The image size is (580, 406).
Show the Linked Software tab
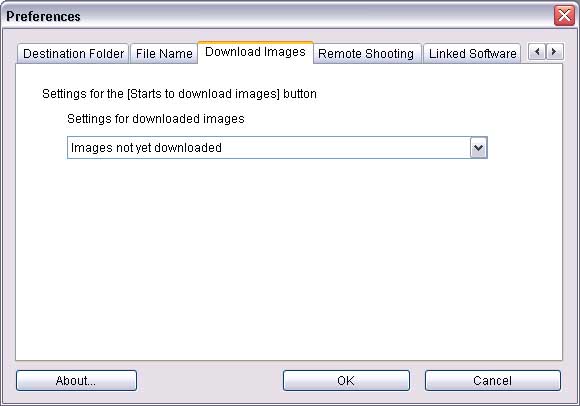(x=472, y=54)
